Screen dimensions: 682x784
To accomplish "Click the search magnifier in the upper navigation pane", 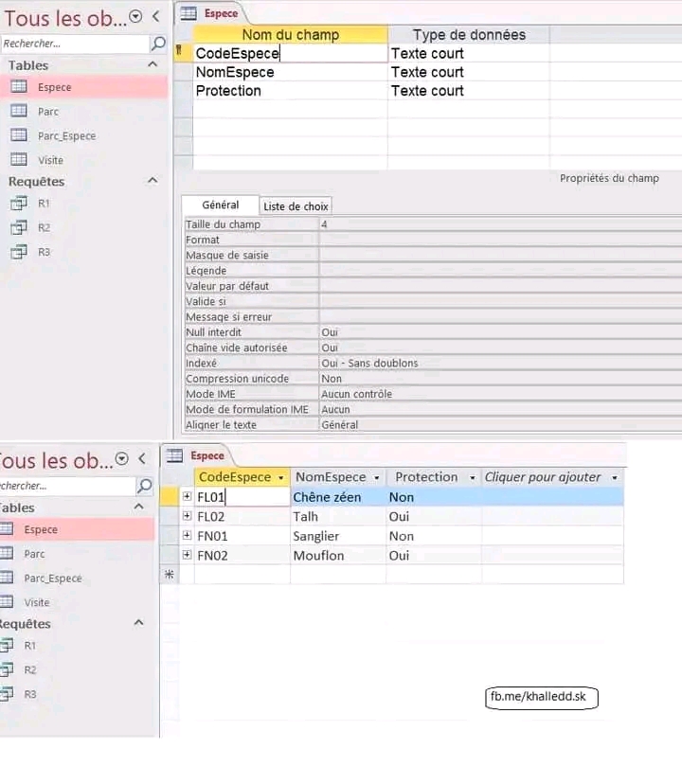I will pos(158,44).
